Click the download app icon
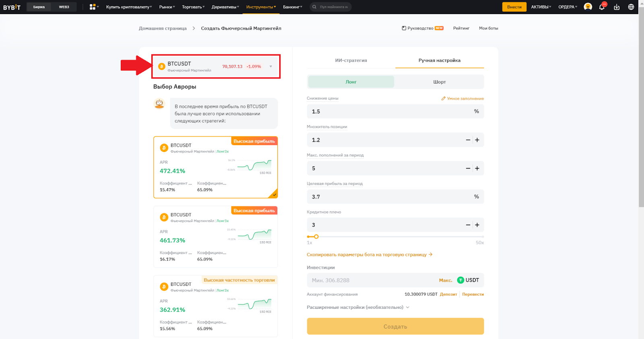 coord(616,7)
